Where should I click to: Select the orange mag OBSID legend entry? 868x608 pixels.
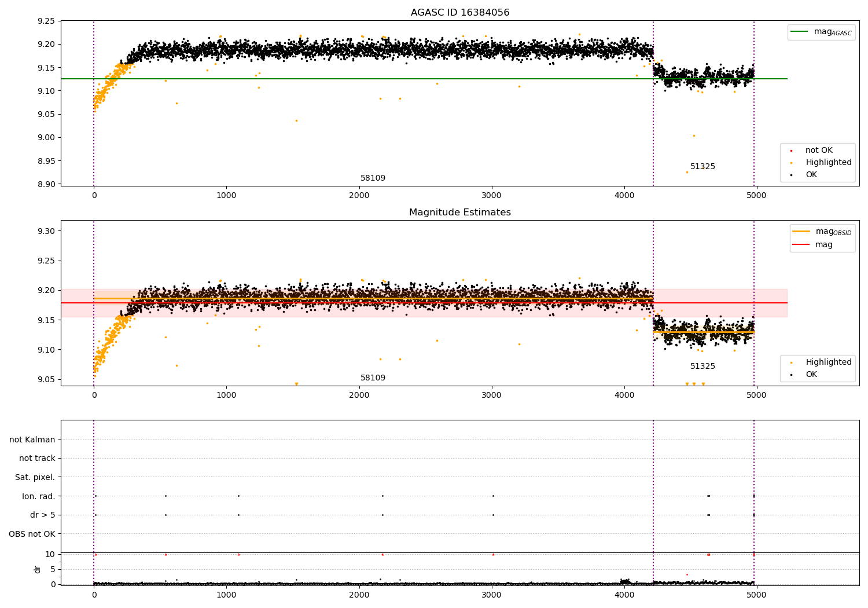tap(822, 232)
